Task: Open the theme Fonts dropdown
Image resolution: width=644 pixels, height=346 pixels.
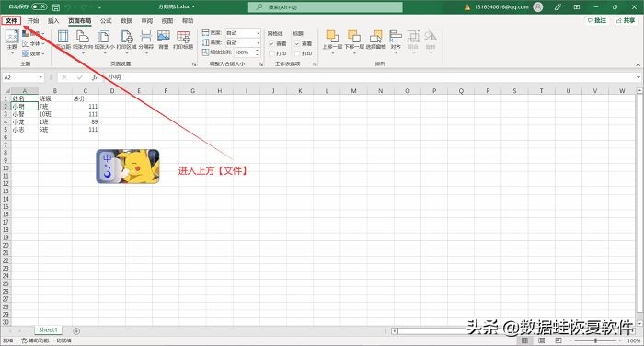Action: point(33,43)
